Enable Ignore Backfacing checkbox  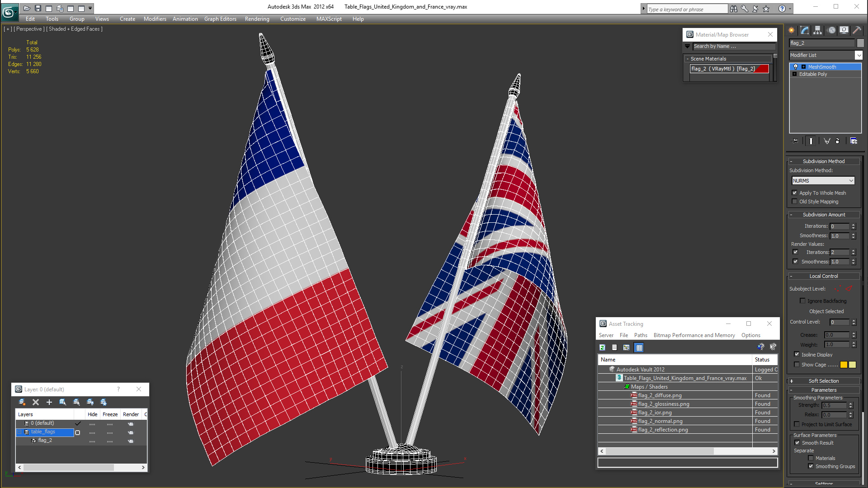803,301
